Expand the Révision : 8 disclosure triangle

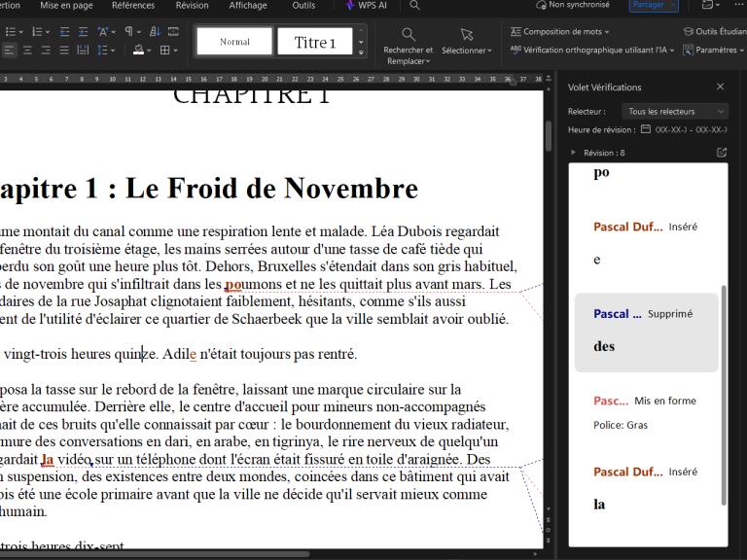point(573,153)
